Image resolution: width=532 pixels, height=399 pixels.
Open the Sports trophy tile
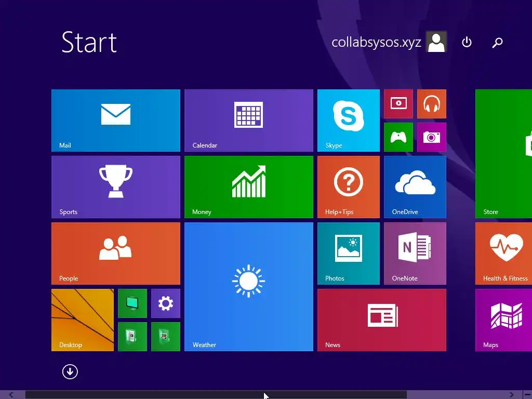(116, 187)
